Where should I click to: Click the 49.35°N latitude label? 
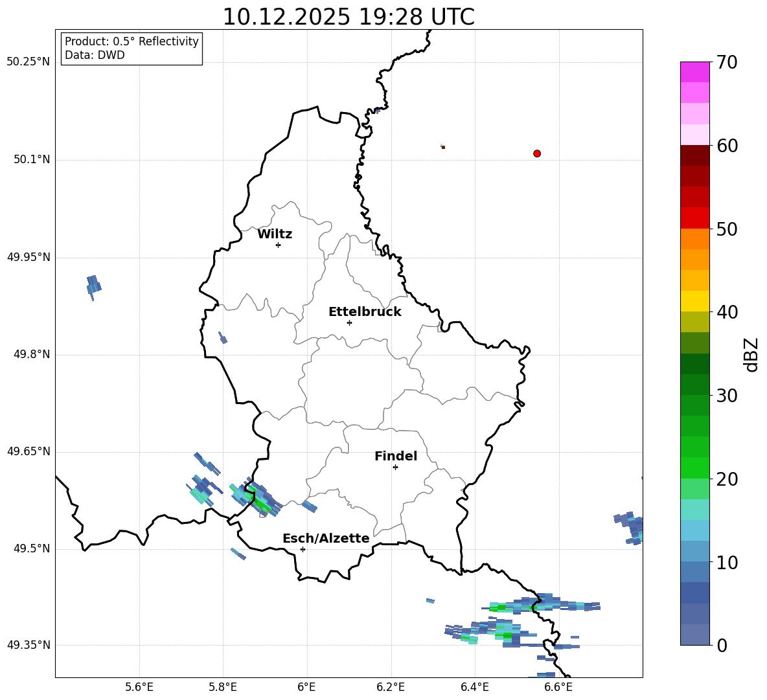(x=29, y=645)
